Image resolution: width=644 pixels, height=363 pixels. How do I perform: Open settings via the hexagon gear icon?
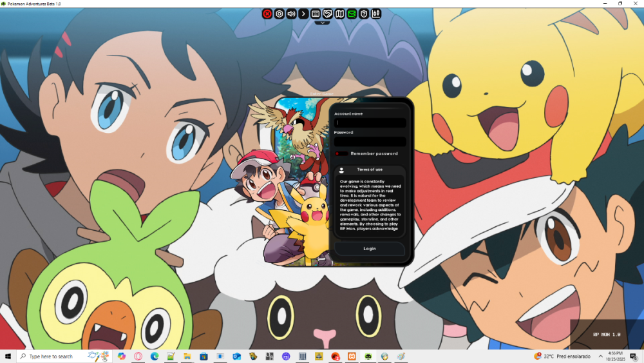(279, 14)
